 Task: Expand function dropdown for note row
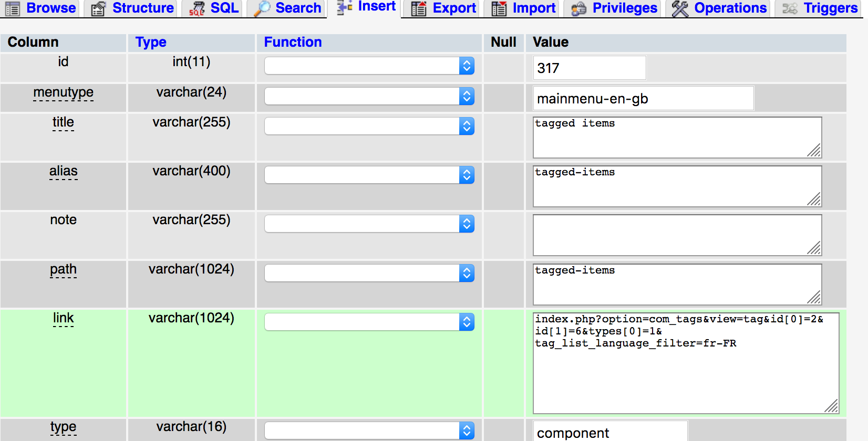coord(369,224)
